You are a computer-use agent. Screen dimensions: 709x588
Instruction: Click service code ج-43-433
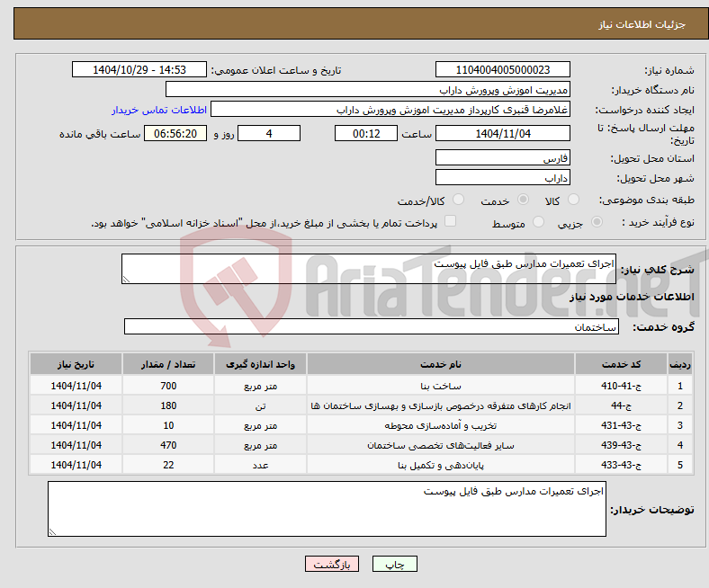622,465
